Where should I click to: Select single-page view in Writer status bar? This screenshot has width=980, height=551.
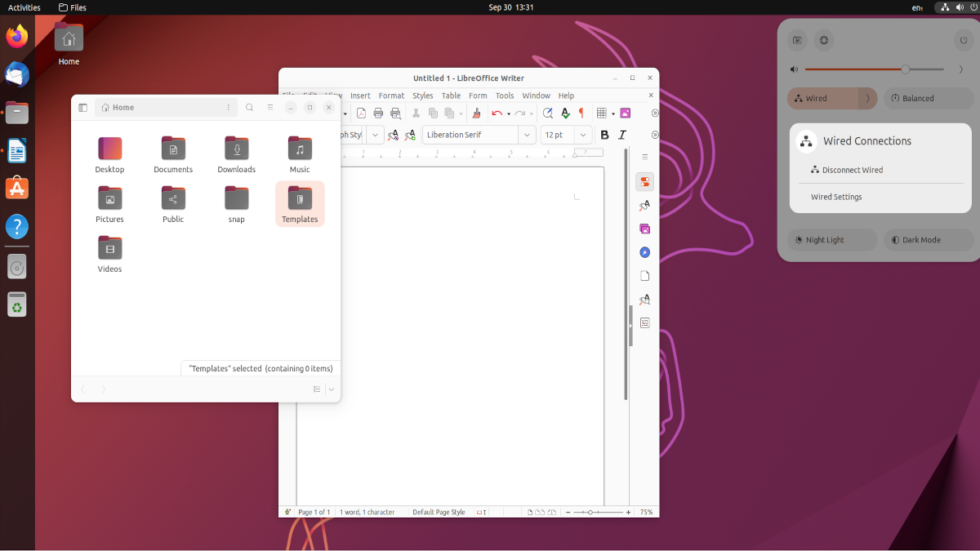530,512
